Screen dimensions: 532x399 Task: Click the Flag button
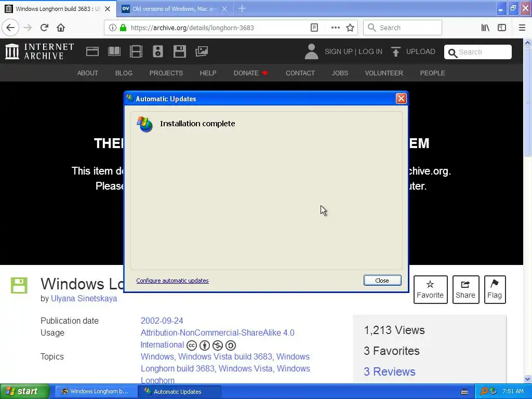click(495, 289)
